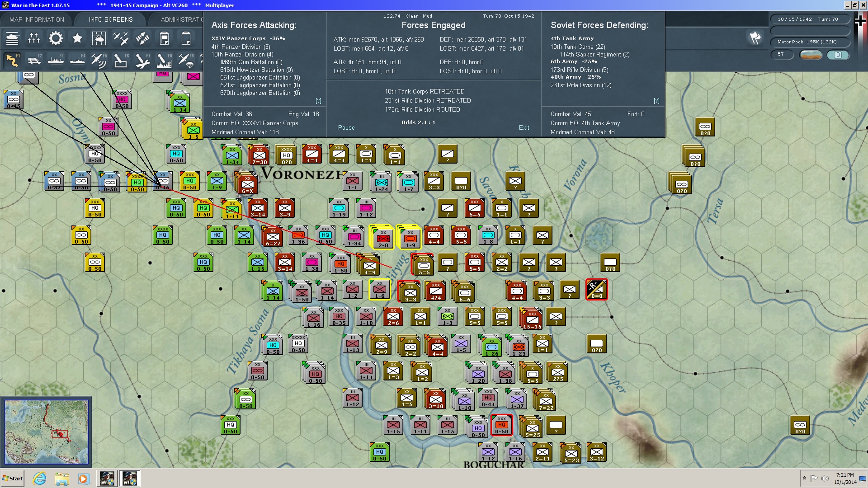This screenshot has height=488, width=868.
Task: Pause the combat resolution display
Action: pyautogui.click(x=346, y=128)
